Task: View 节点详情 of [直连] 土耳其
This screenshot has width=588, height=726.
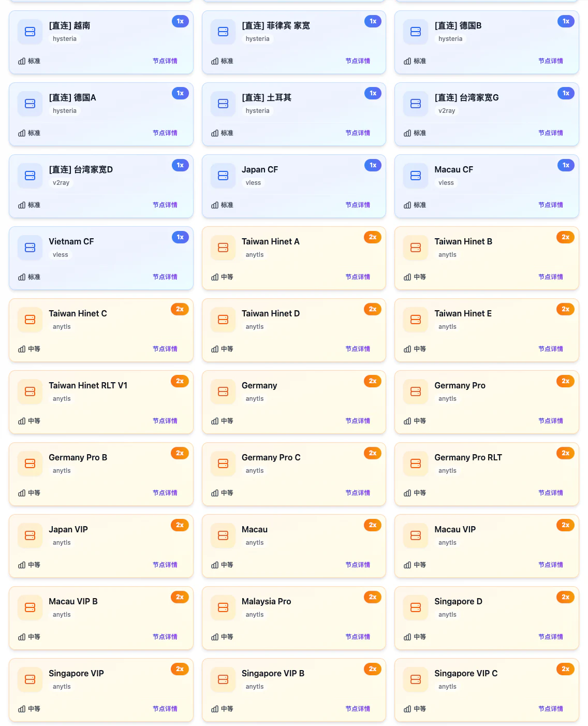Action: [x=358, y=133]
